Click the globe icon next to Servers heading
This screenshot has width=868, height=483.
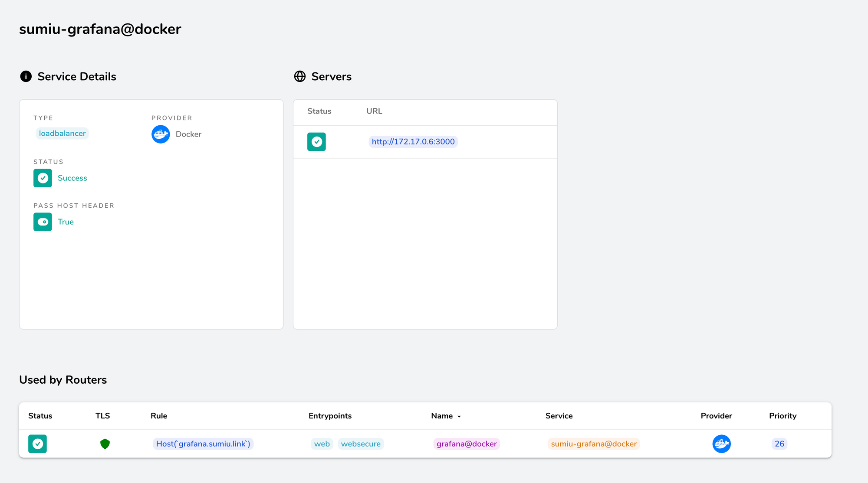[x=299, y=76]
